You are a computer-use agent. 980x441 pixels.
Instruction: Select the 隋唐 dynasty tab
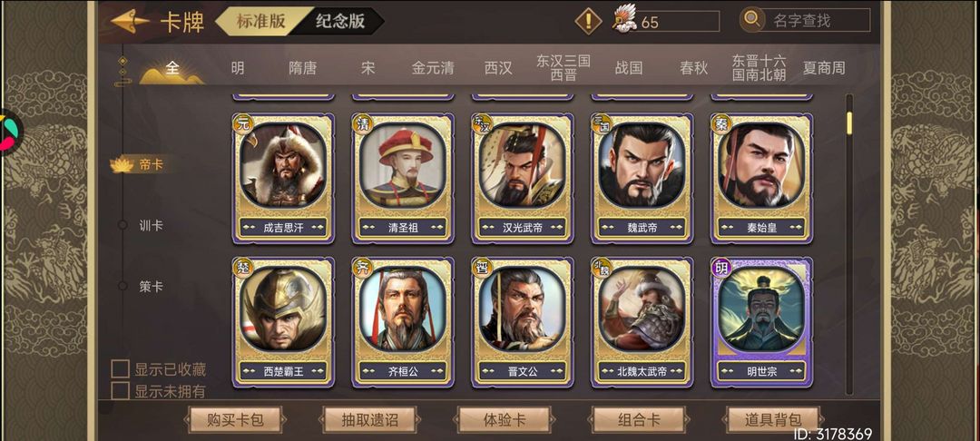pyautogui.click(x=302, y=68)
